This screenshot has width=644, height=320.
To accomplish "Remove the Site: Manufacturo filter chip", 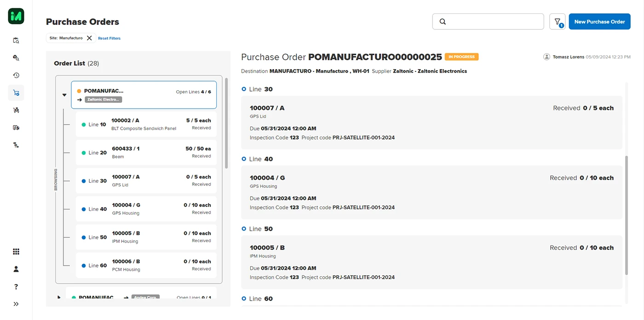I will [x=89, y=38].
